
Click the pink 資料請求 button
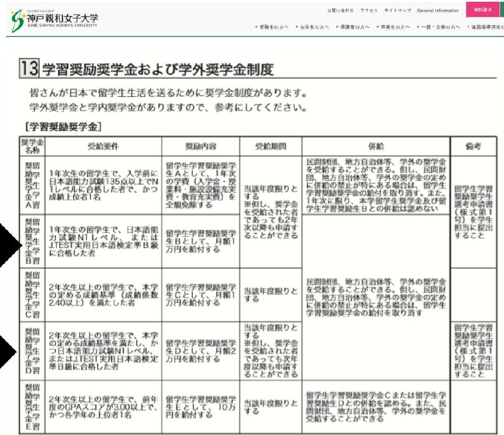[483, 10]
